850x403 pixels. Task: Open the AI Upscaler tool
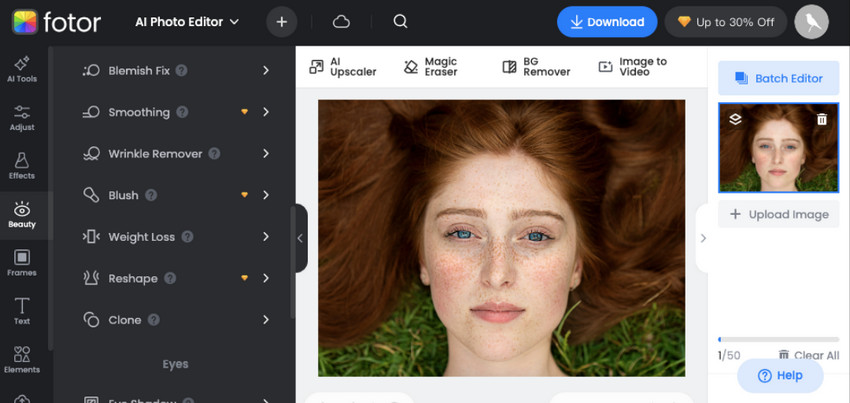click(x=343, y=67)
